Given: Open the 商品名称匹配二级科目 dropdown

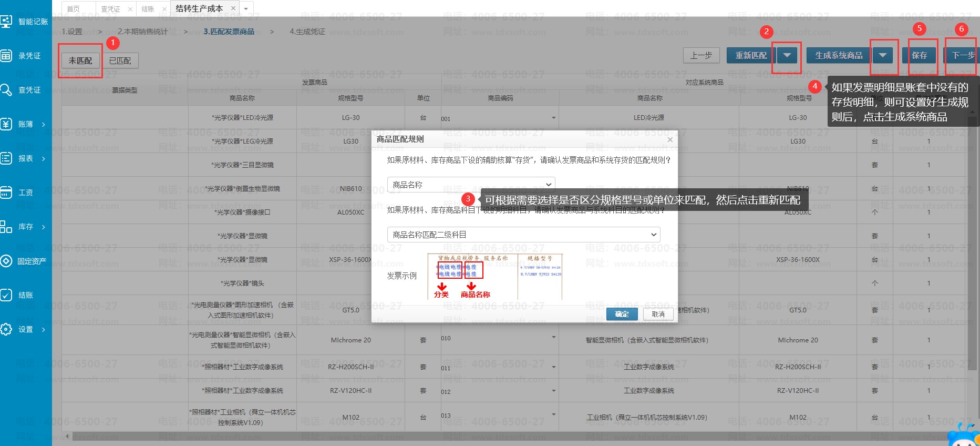Looking at the screenshot, I should pyautogui.click(x=523, y=235).
